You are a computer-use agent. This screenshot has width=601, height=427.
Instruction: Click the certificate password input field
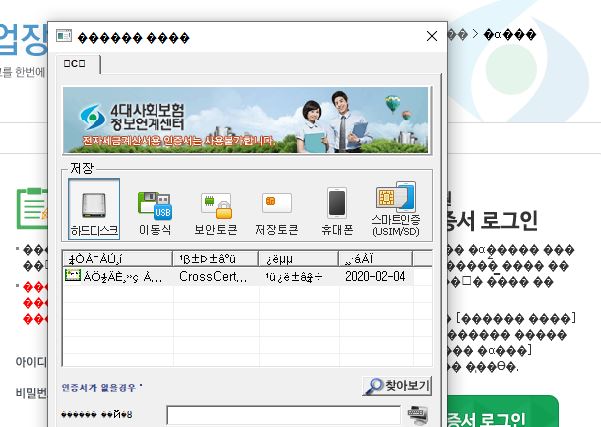pyautogui.click(x=284, y=415)
